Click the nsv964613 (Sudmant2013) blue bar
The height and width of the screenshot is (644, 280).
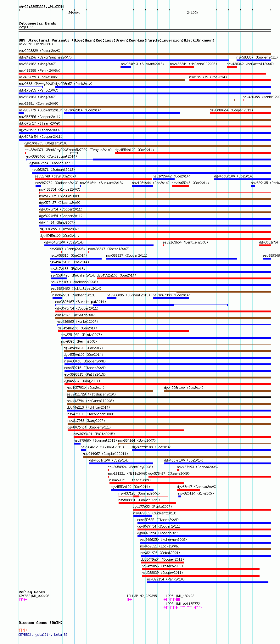(x=126, y=67)
